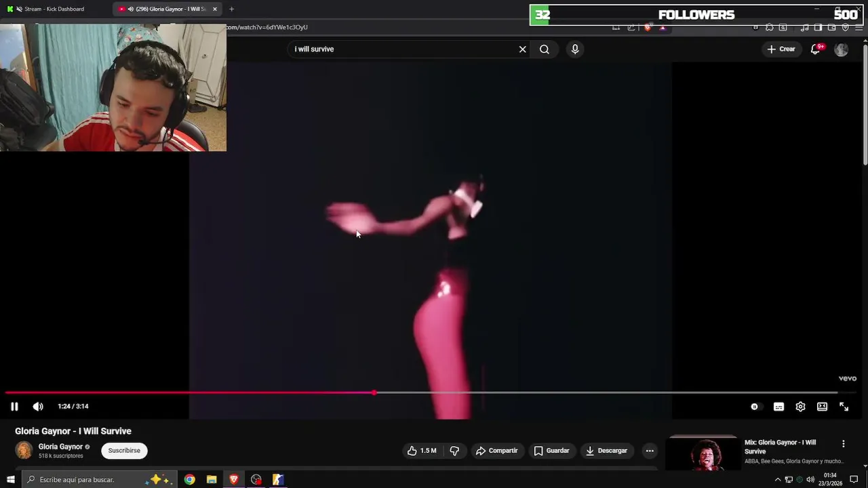
Task: Open the Brave VPN shield icon
Action: click(x=845, y=27)
